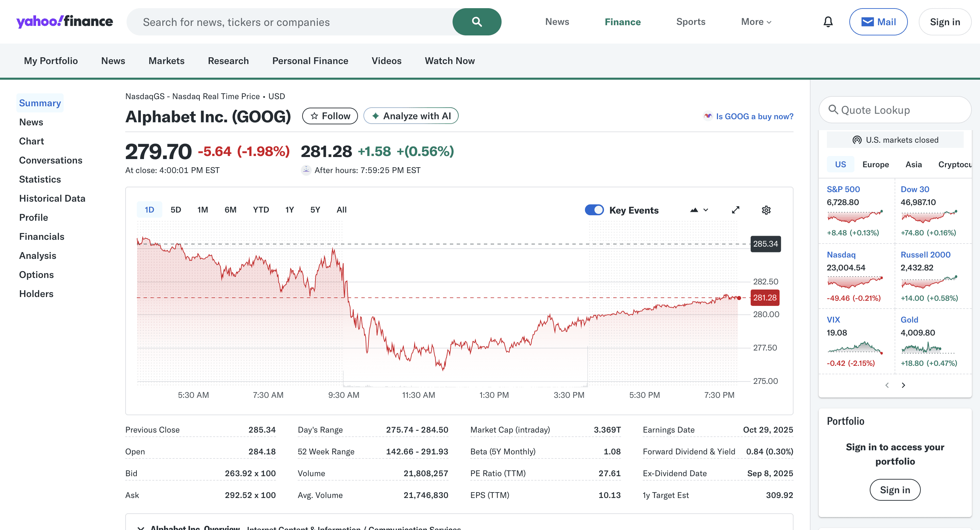Follow Alphabet Inc. stock
The width and height of the screenshot is (980, 530).
coord(330,116)
